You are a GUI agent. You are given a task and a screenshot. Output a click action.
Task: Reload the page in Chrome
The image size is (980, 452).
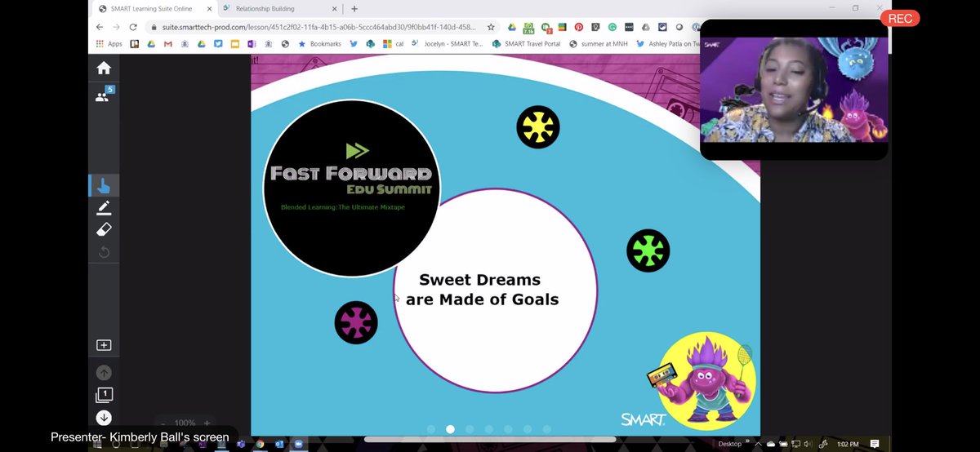[x=133, y=27]
